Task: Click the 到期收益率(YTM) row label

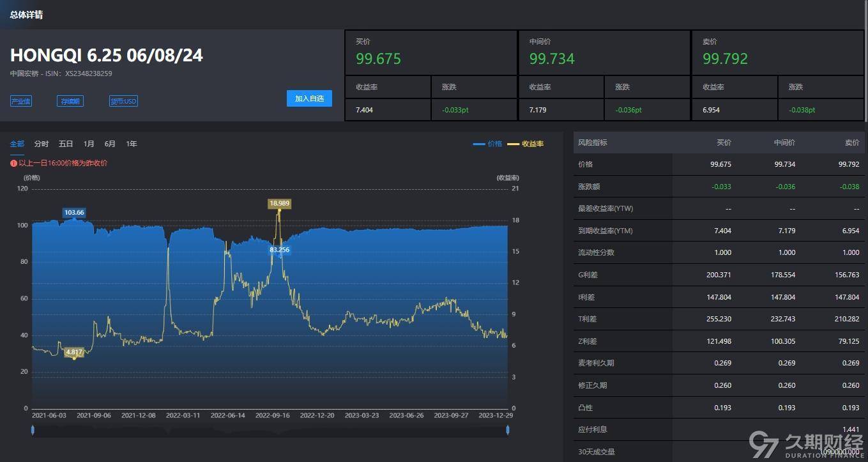Action: 605,231
